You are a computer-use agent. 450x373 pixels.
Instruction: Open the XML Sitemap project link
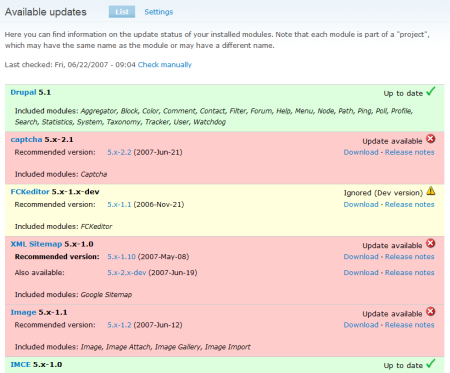36,244
